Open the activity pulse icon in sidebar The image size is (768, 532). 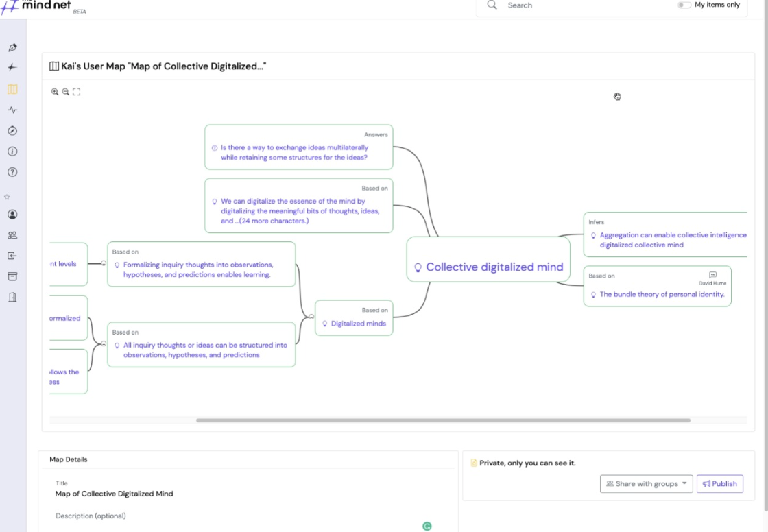pyautogui.click(x=13, y=110)
